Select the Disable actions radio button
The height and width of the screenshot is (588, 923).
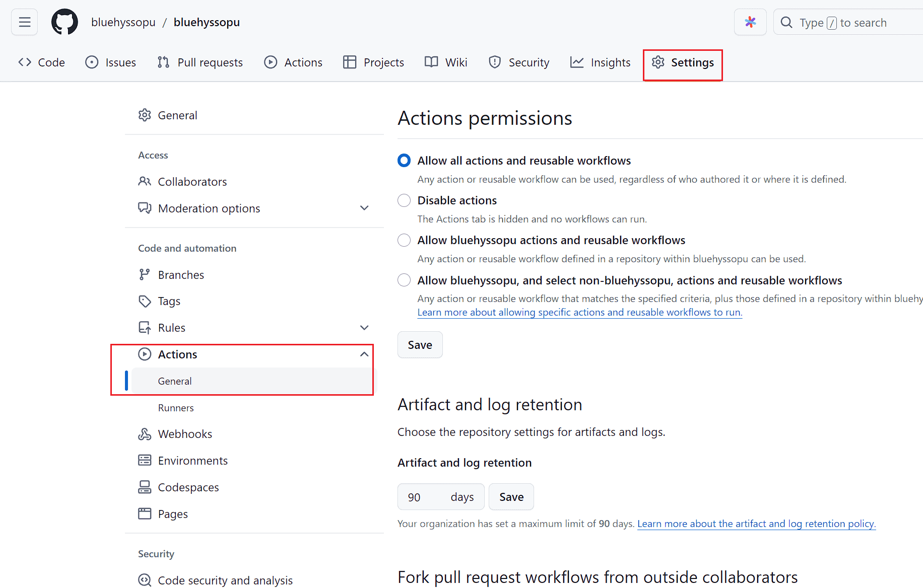point(404,200)
